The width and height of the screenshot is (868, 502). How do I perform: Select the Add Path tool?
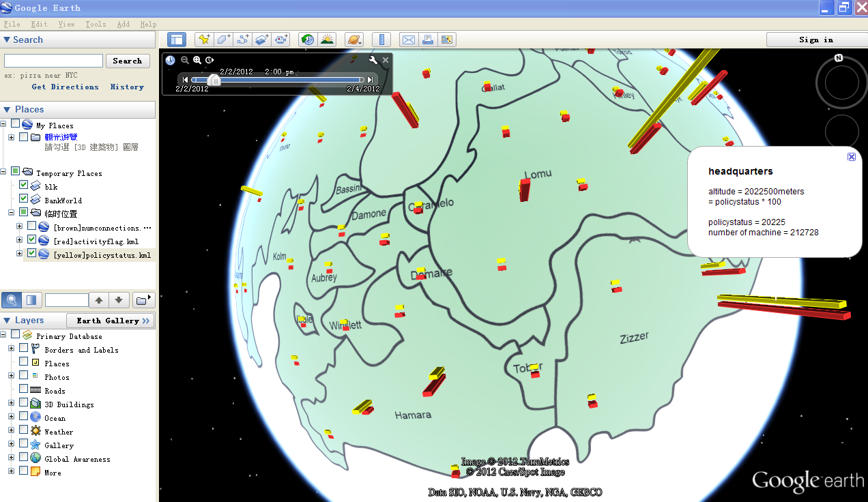[242, 40]
